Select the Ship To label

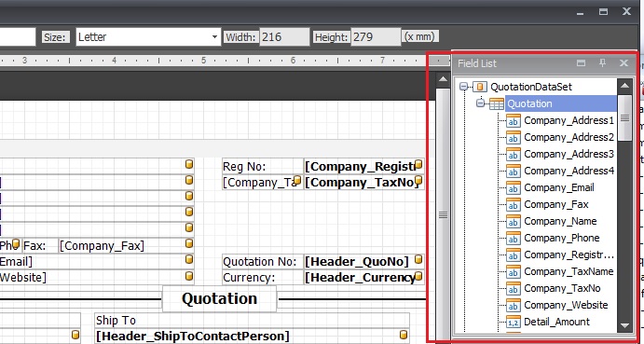(252, 320)
